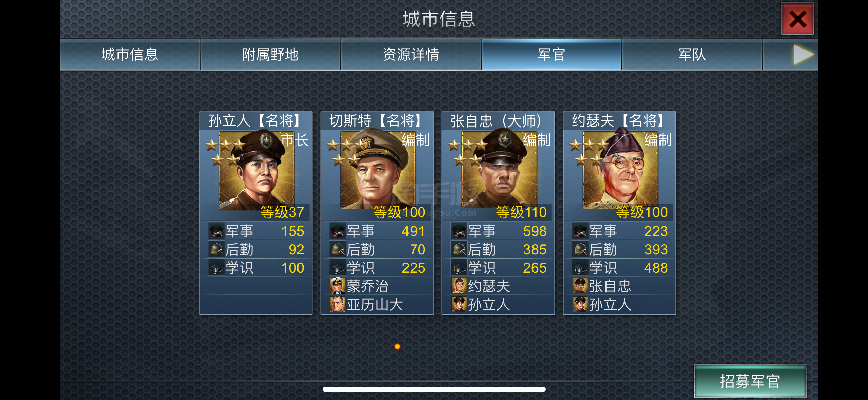Close the 城市信息 window
The image size is (868, 400).
[x=797, y=19]
